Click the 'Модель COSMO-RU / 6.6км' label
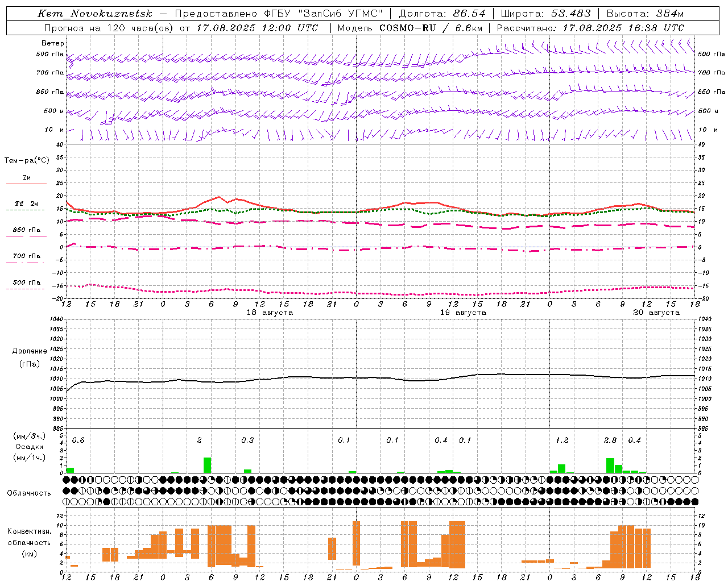728x582 pixels. [409, 28]
